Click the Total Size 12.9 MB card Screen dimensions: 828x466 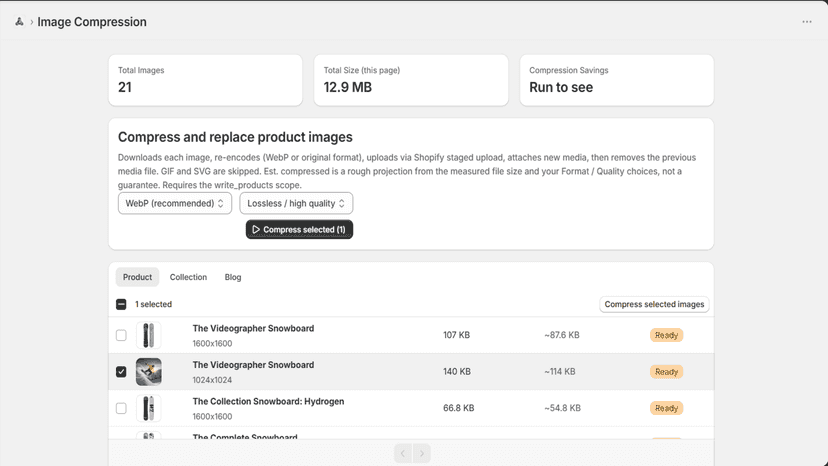(411, 80)
